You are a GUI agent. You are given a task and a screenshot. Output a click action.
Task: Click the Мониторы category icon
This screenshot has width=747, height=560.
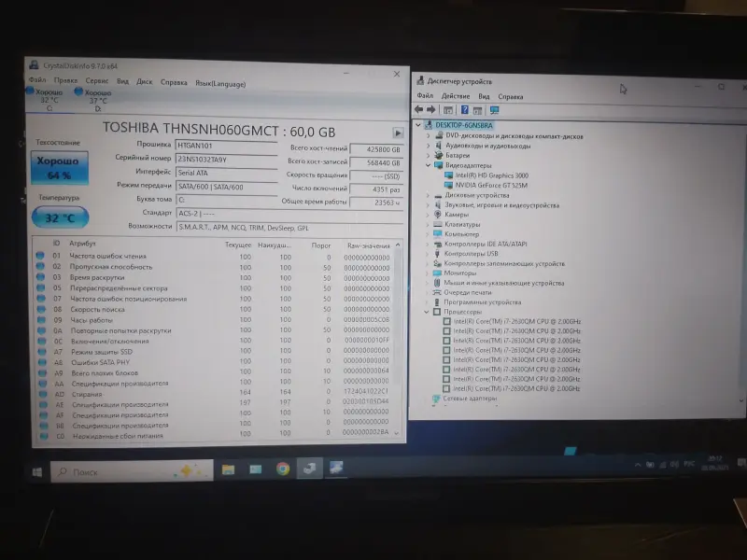437,273
